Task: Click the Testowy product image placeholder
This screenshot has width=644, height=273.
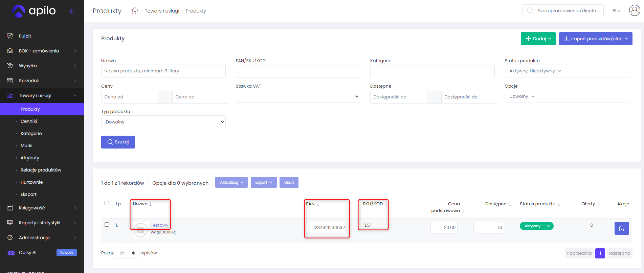Action: pos(140,230)
